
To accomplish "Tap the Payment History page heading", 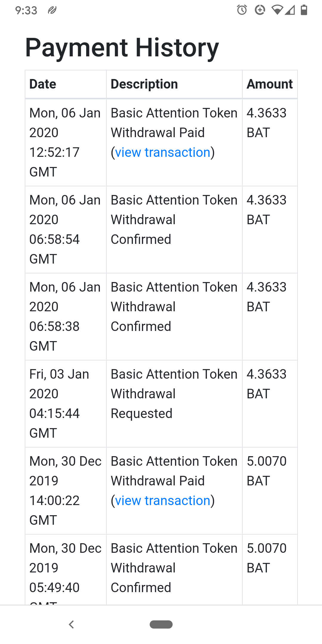I will [x=122, y=48].
